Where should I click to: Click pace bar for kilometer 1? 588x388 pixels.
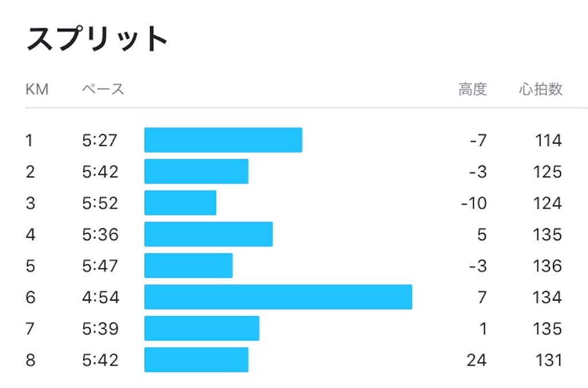pos(223,140)
